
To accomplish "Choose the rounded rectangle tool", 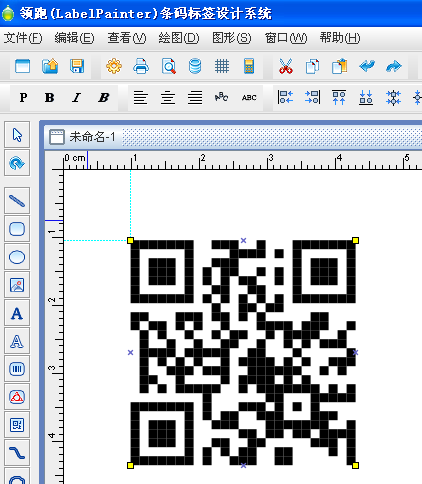I will [17, 229].
